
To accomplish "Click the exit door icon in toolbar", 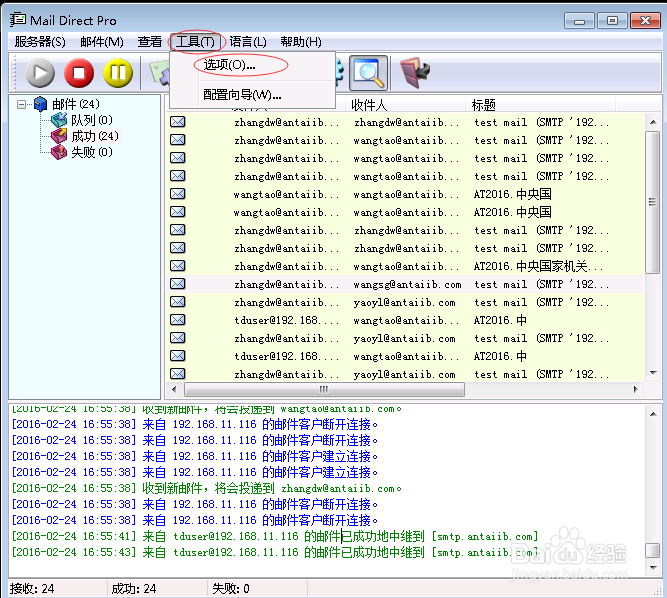I will click(x=415, y=73).
